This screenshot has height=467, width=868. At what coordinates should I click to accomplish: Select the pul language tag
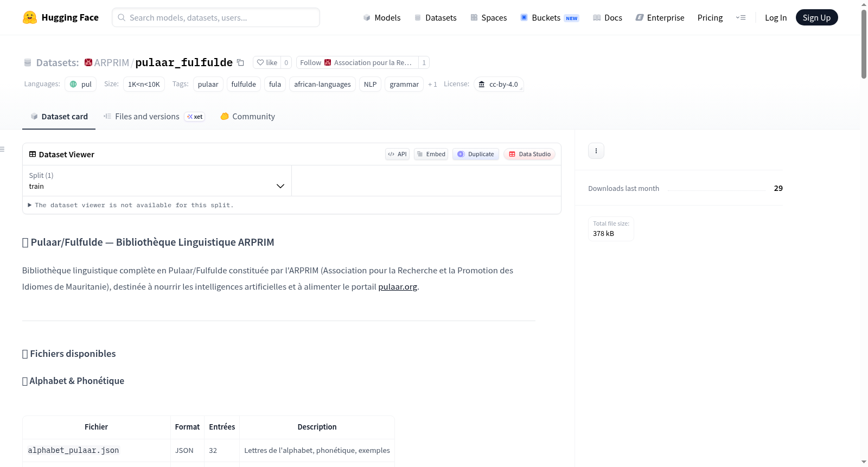coord(81,84)
